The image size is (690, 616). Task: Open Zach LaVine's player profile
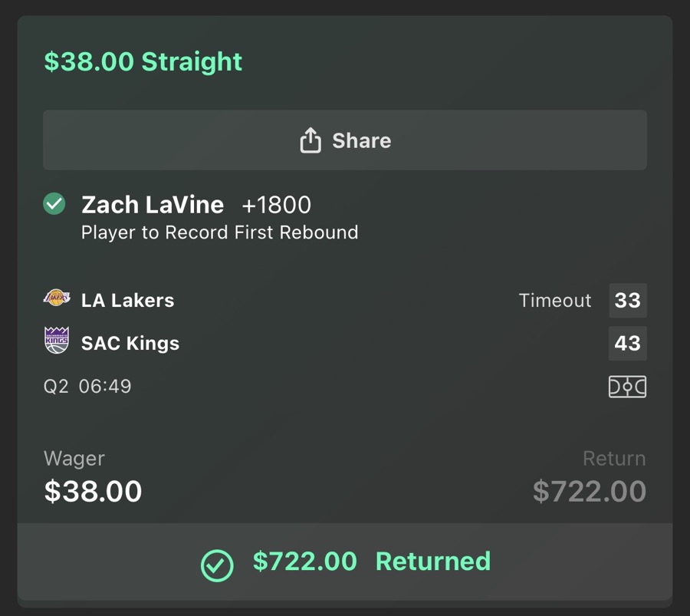coord(151,204)
